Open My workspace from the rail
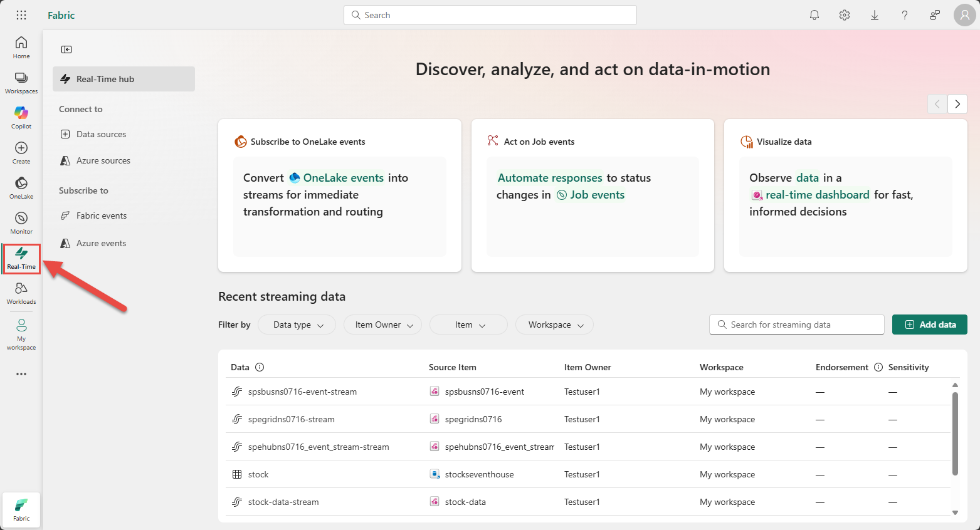The height and width of the screenshot is (530, 980). click(21, 334)
